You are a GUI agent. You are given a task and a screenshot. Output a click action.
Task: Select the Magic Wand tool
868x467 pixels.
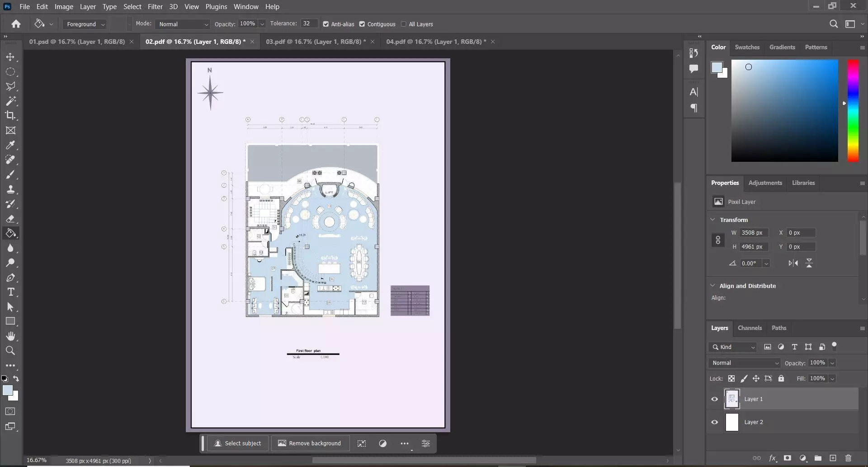10,101
